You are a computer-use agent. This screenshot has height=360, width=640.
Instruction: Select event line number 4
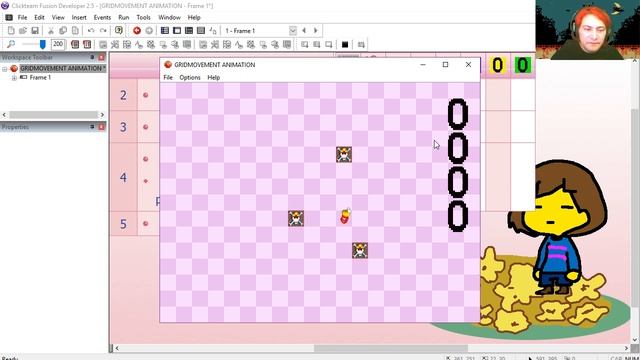pyautogui.click(x=123, y=177)
